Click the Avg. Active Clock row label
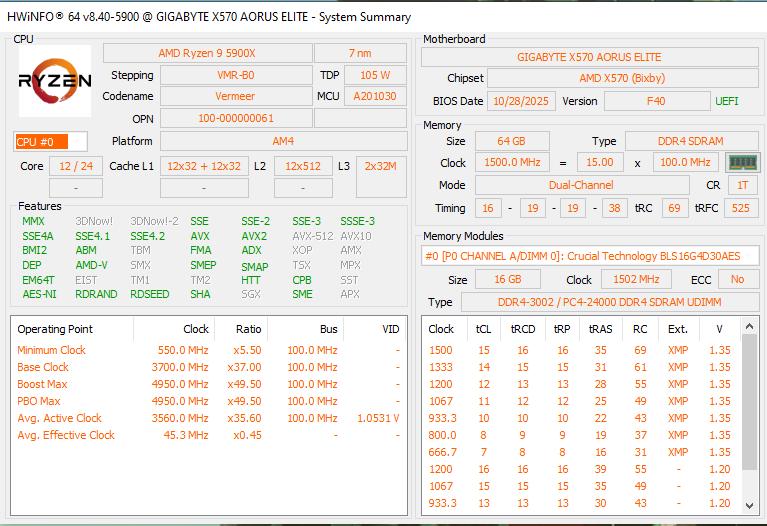The image size is (767, 526). (x=59, y=418)
